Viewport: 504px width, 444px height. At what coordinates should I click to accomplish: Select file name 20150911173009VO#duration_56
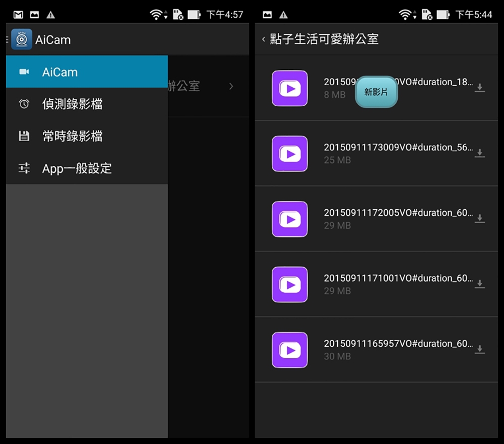coord(398,147)
